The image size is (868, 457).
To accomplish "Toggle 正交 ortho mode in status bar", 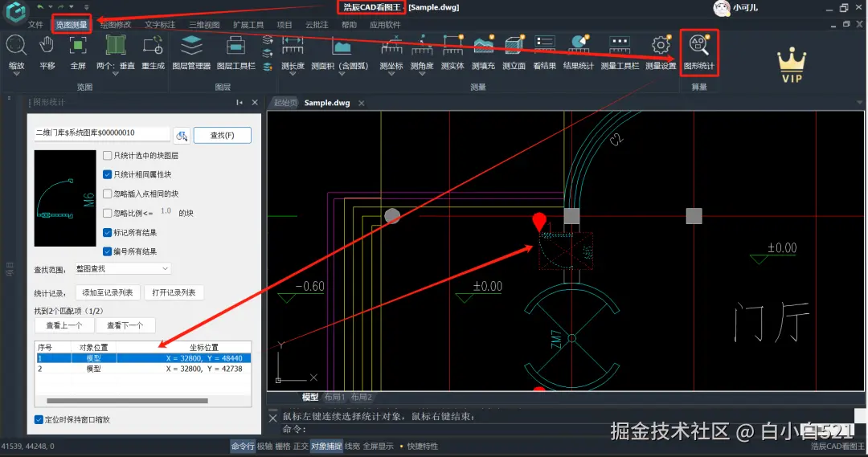I will (301, 446).
